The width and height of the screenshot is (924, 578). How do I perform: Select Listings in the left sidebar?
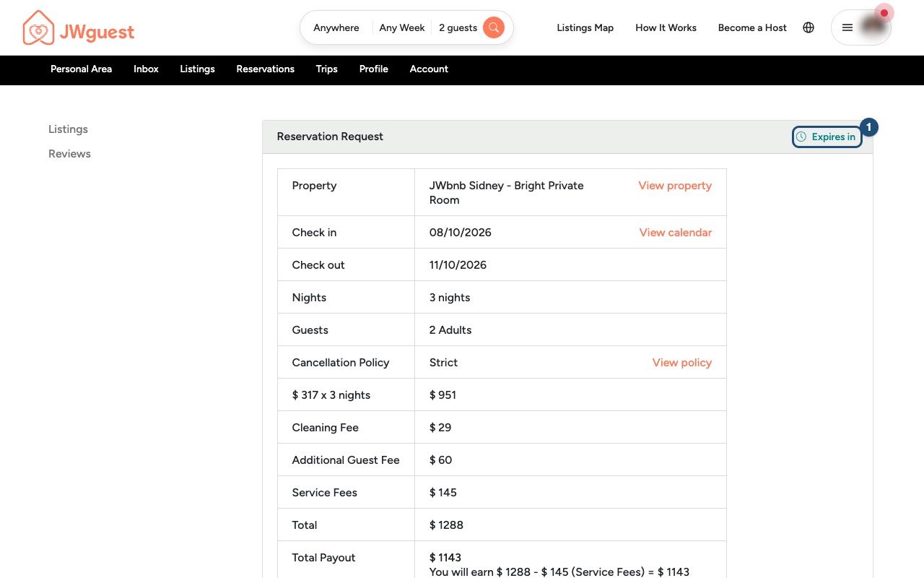[x=68, y=129]
